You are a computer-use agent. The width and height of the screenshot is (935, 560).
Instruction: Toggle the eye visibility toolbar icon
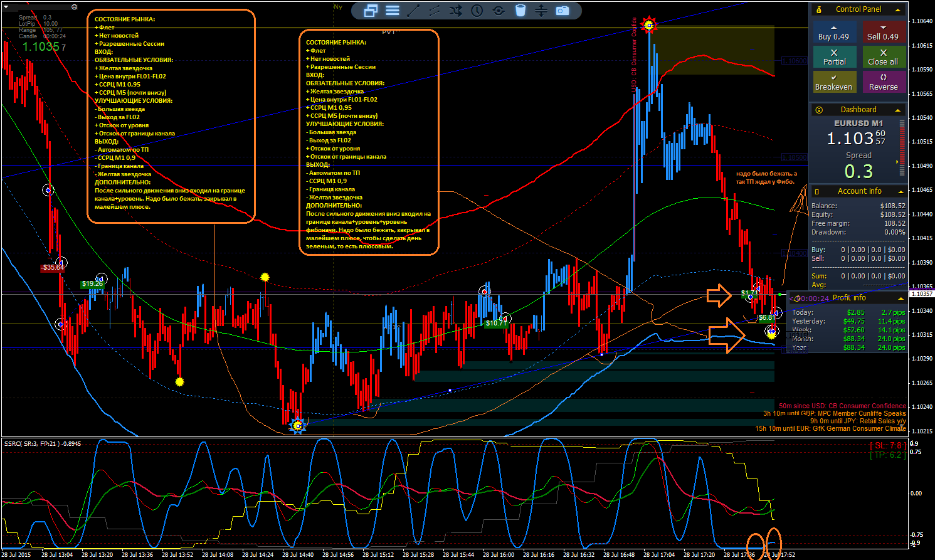coord(499,11)
